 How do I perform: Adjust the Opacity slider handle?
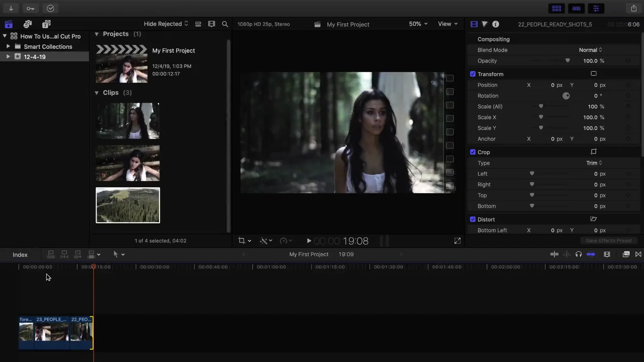tap(568, 61)
